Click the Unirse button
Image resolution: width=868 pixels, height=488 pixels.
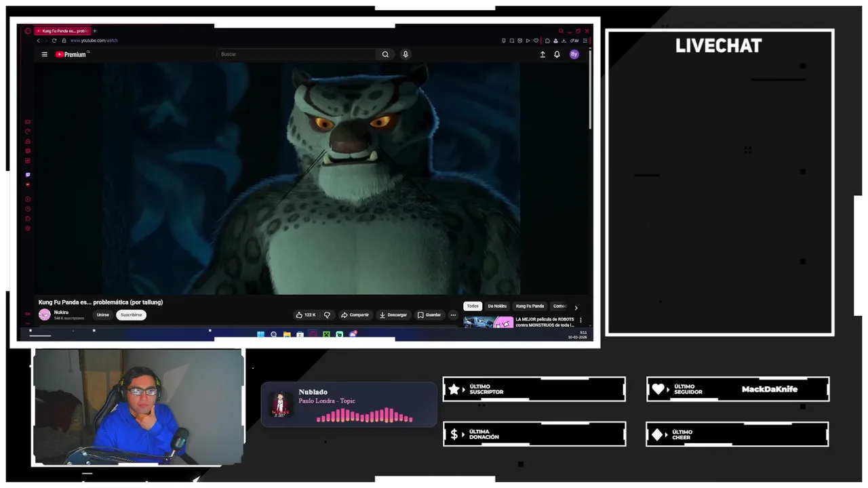[x=103, y=314]
